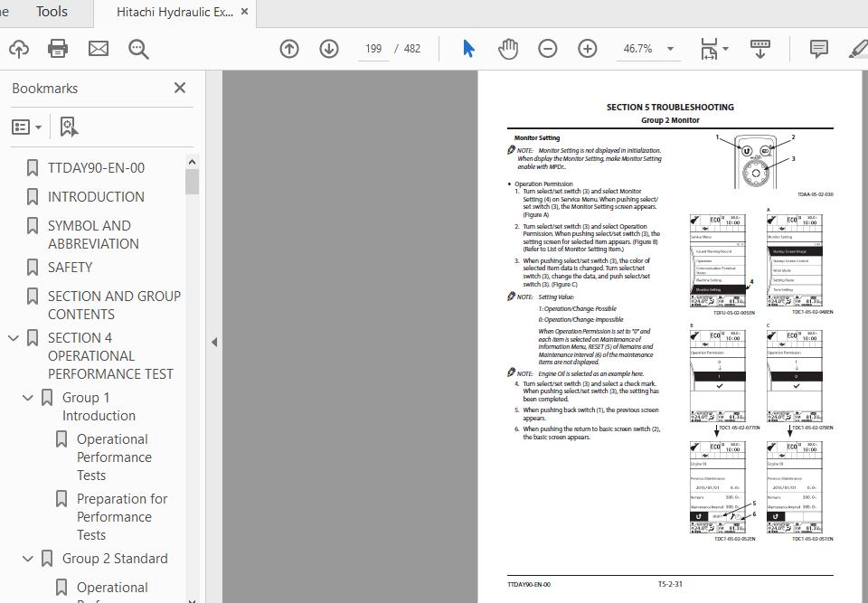Viewport: 868px width, 603px height.
Task: Open the TTDAY90-EN-00 bookmark
Action: pyautogui.click(x=97, y=168)
